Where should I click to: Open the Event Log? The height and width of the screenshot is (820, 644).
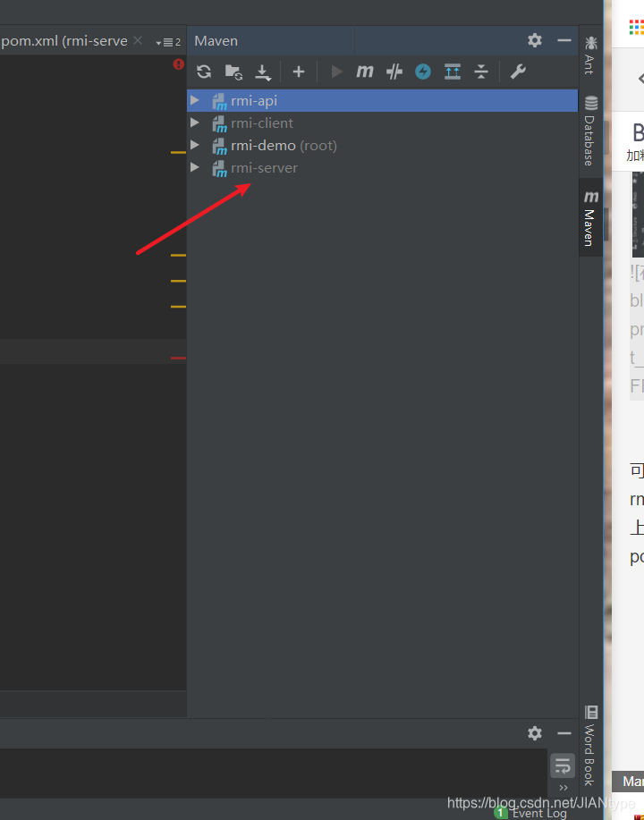click(530, 813)
